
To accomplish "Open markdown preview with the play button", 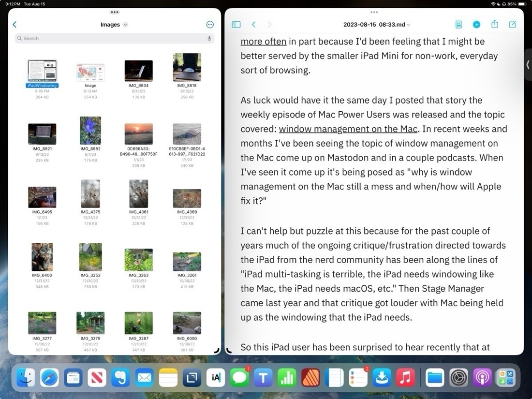I will click(476, 24).
